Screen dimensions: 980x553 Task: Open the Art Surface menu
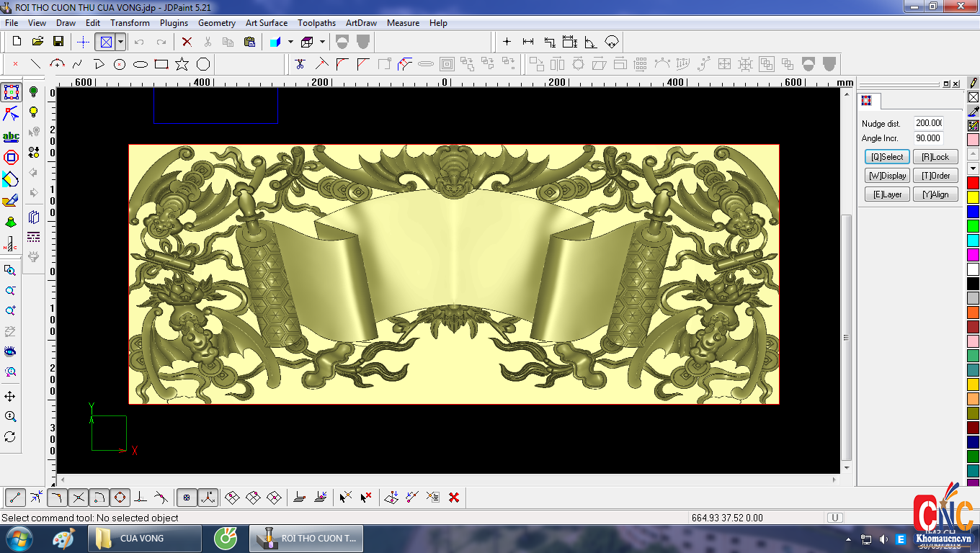point(267,23)
